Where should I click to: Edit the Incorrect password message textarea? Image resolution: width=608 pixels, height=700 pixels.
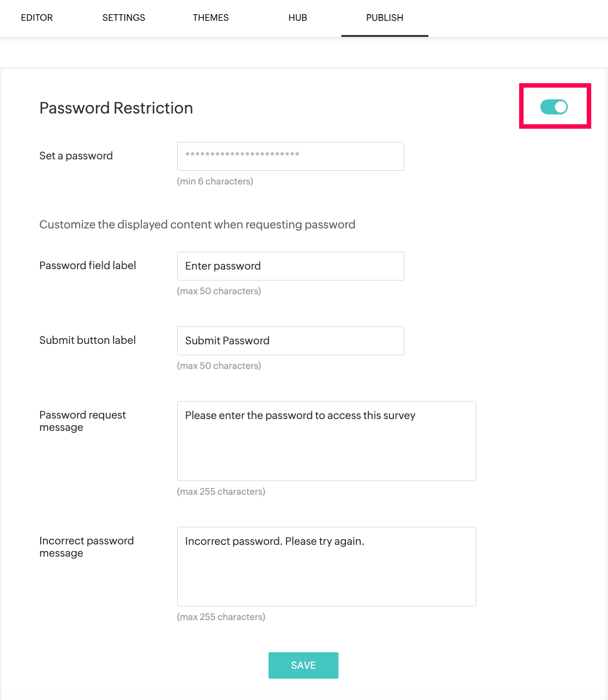(x=327, y=567)
